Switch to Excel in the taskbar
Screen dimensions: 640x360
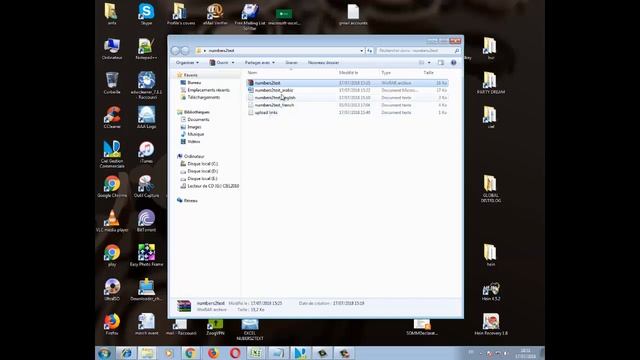[256, 353]
